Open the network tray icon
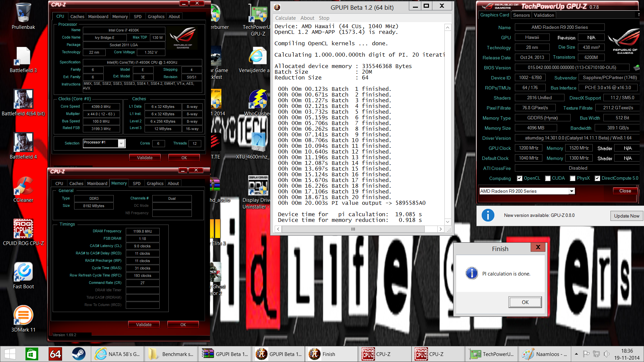Screen dimensions: 644x362 596,354
